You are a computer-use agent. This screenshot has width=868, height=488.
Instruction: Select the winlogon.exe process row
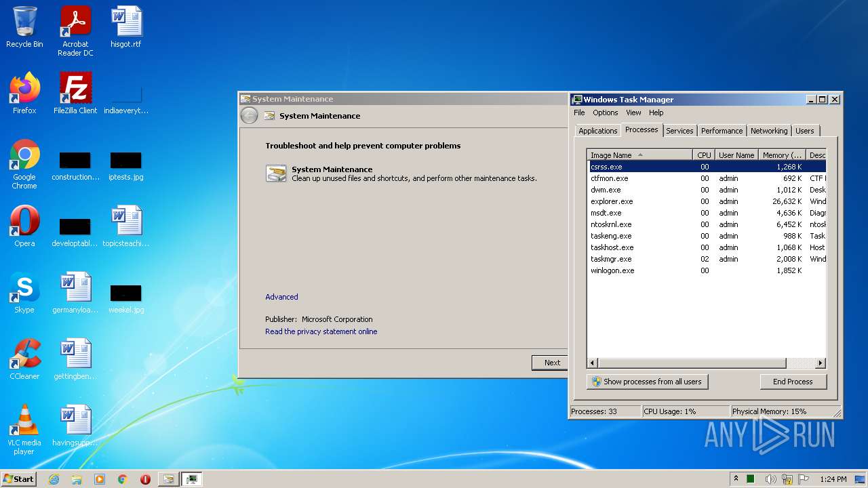pyautogui.click(x=707, y=270)
